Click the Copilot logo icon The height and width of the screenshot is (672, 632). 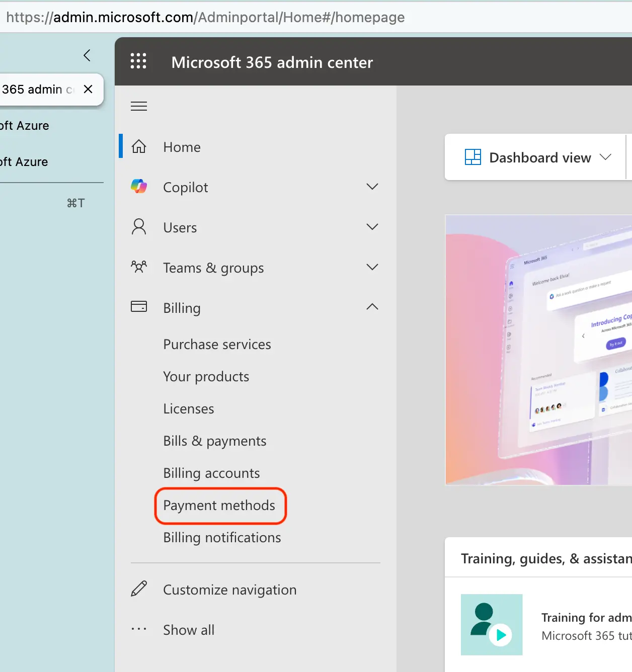[139, 187]
